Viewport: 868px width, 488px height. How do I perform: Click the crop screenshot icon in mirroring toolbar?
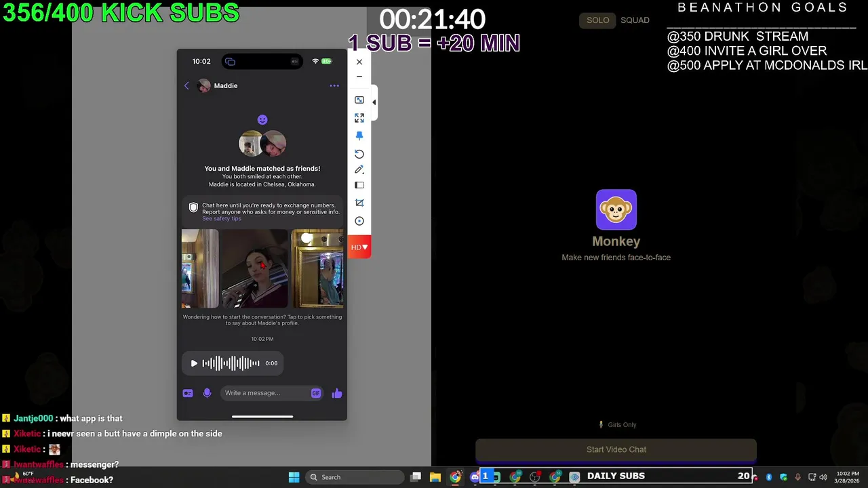(359, 203)
